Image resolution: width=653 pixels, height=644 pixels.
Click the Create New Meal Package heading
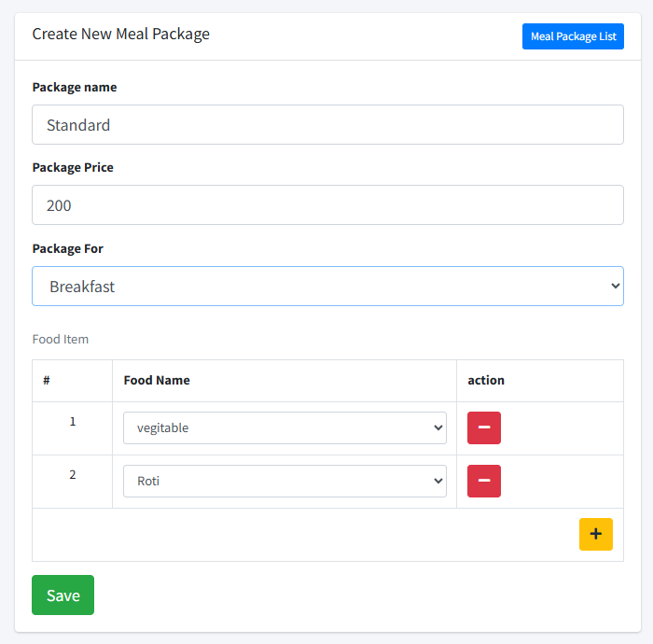[x=121, y=35]
